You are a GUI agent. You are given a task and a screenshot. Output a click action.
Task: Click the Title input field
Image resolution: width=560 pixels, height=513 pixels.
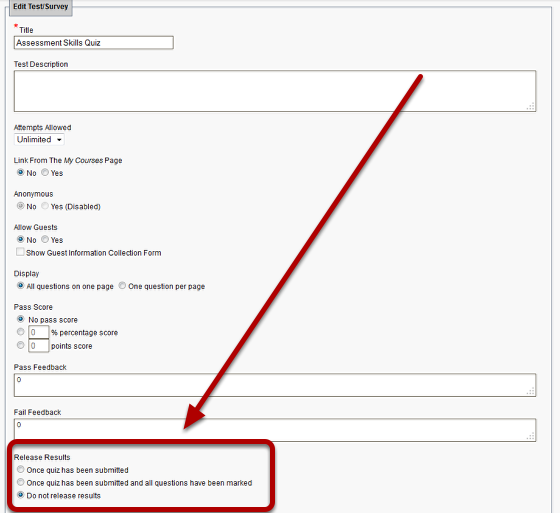(94, 43)
